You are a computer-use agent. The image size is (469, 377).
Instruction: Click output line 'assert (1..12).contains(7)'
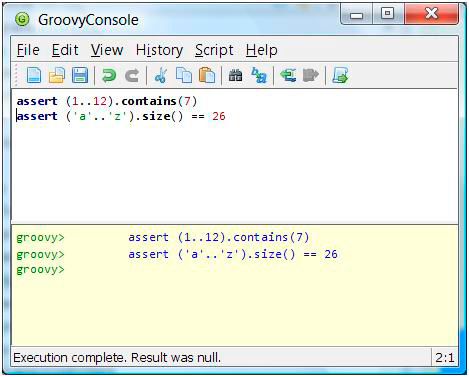pos(219,237)
